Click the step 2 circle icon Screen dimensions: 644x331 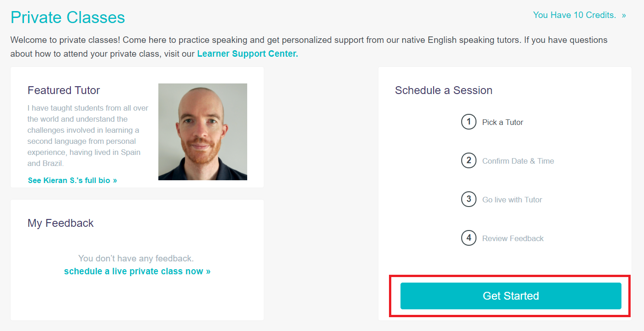[x=469, y=160]
